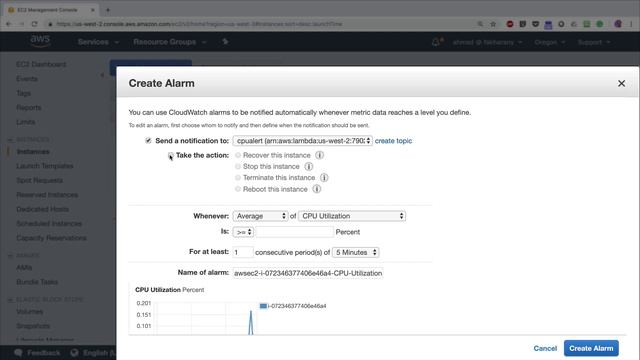This screenshot has height=360, width=640.
Task: Collapse the Instances sidebar section
Action: 10,140
